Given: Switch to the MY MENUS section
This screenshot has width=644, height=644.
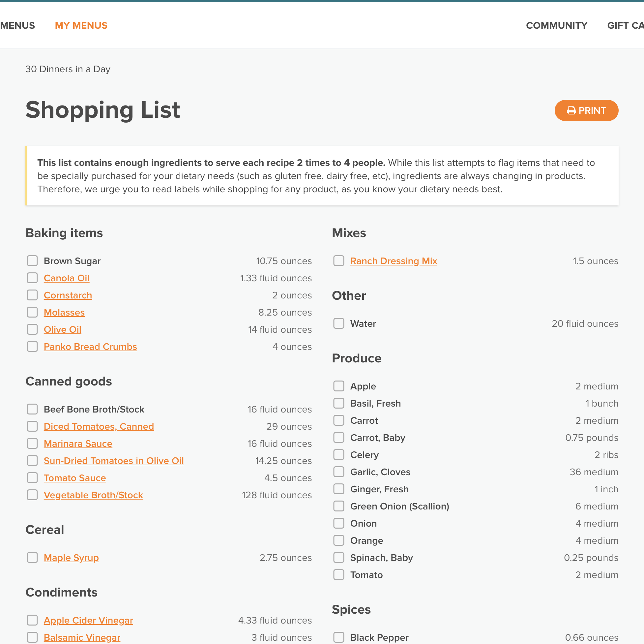Looking at the screenshot, I should click(81, 25).
